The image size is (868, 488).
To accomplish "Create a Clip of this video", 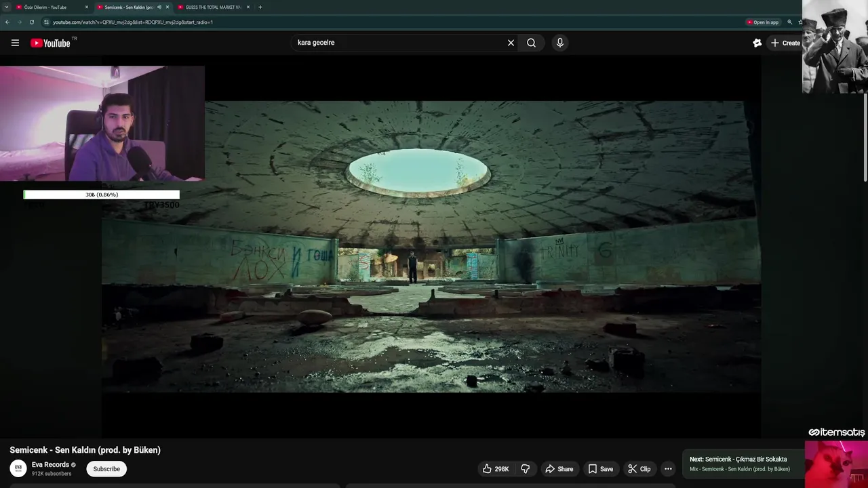I will click(x=639, y=469).
